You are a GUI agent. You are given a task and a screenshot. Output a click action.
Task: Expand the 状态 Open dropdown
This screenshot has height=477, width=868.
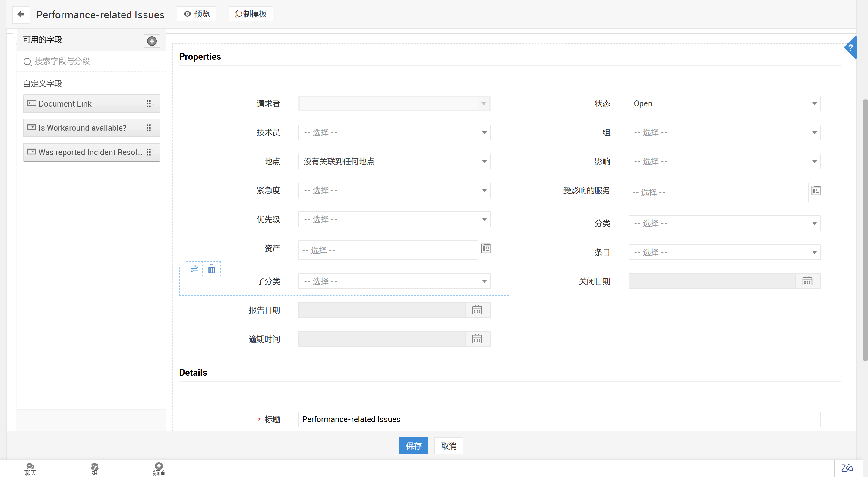[x=724, y=103]
